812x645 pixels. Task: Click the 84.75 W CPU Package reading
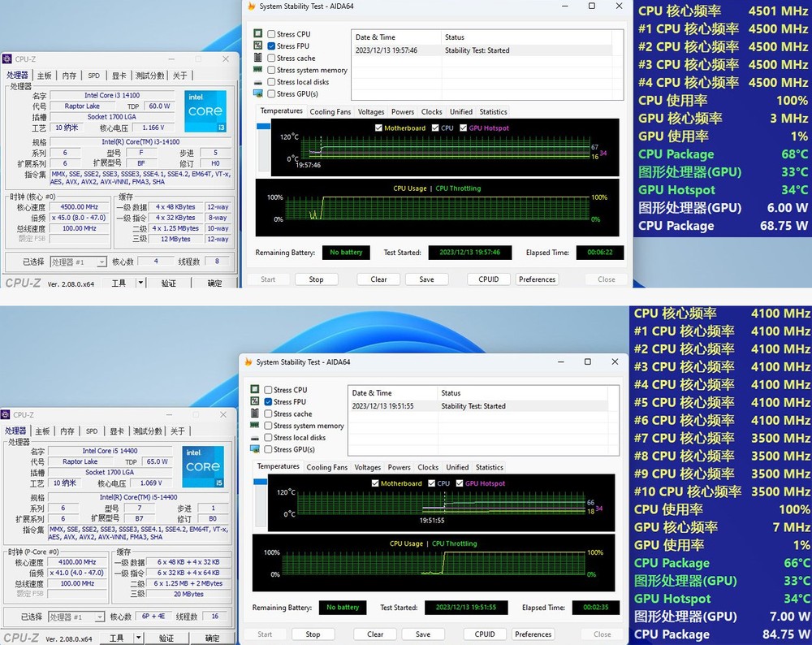(786, 634)
